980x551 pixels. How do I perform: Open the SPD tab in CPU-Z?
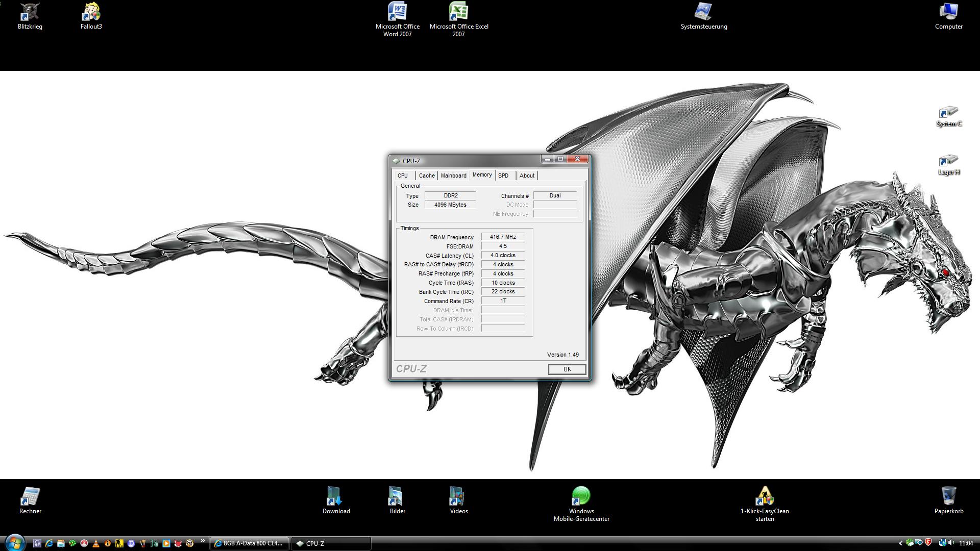(503, 176)
